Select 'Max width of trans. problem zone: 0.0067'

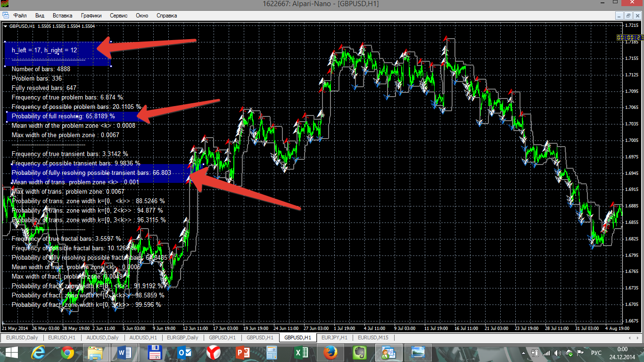coord(68,191)
